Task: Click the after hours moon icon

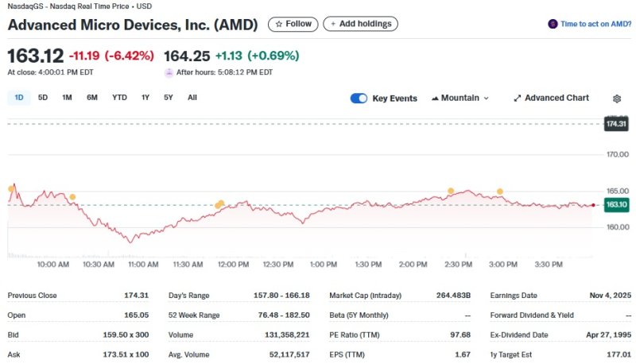Action: [169, 72]
